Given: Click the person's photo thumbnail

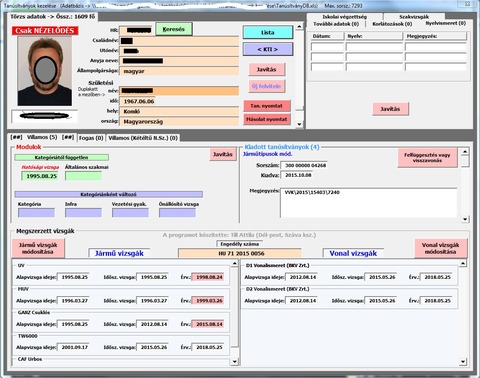Looking at the screenshot, I should pyautogui.click(x=45, y=71).
